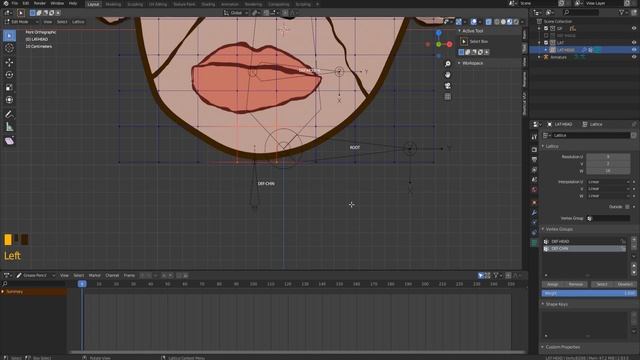Image resolution: width=640 pixels, height=360 pixels.
Task: Click the vertex group Deselect button
Action: coord(625,284)
